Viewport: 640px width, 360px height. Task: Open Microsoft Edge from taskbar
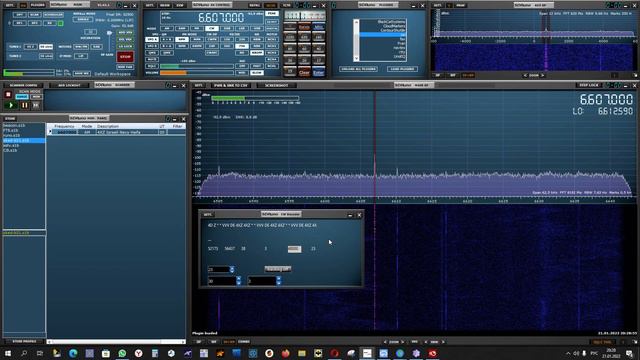pos(73,353)
